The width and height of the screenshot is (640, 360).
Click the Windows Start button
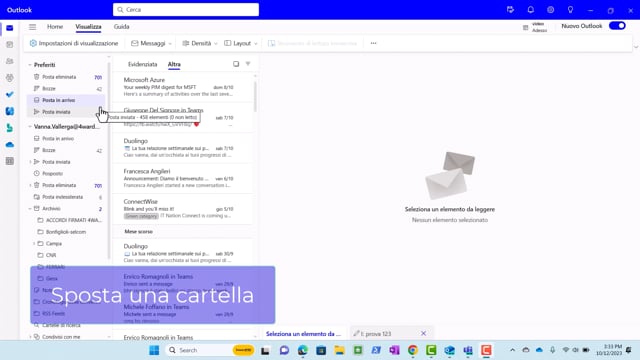point(154,350)
